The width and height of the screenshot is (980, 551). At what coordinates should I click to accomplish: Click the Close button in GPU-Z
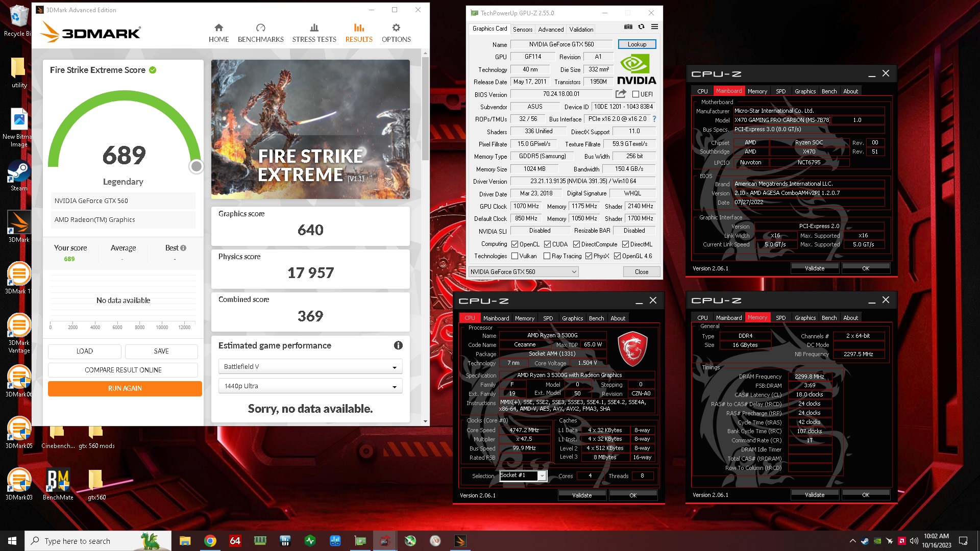(641, 272)
